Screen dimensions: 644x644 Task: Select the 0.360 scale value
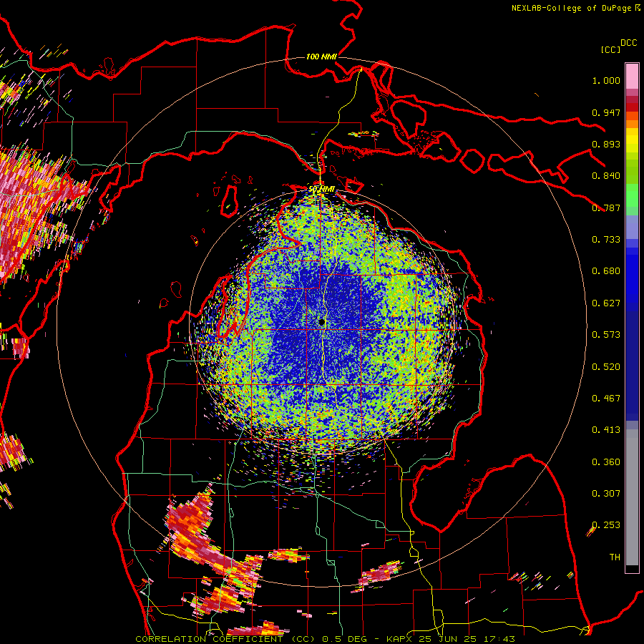pyautogui.click(x=606, y=462)
